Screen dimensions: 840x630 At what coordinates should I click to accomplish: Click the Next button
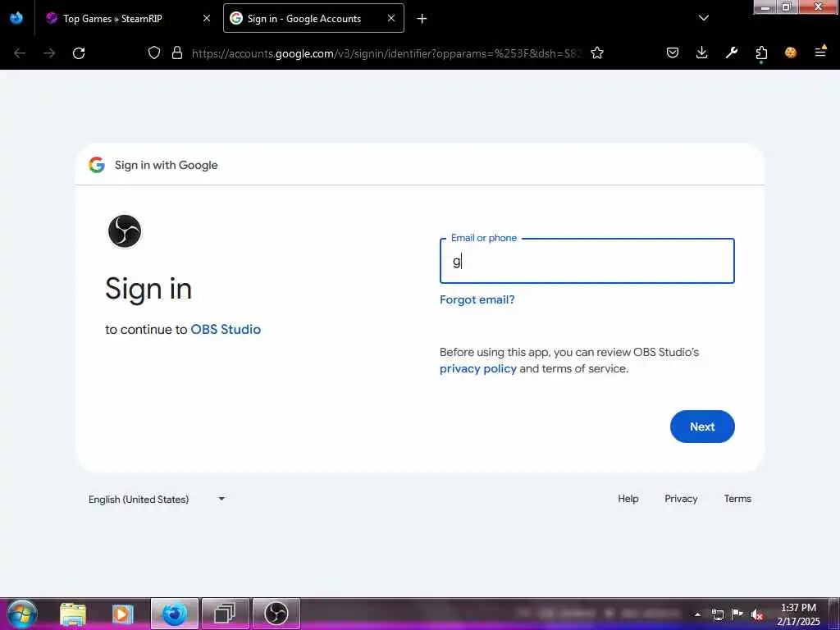pyautogui.click(x=702, y=427)
